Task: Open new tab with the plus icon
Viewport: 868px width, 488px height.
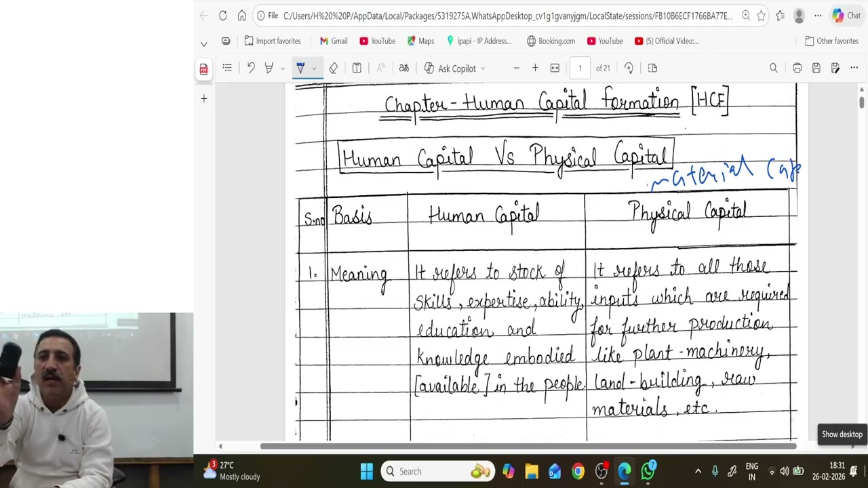Action: [x=203, y=99]
